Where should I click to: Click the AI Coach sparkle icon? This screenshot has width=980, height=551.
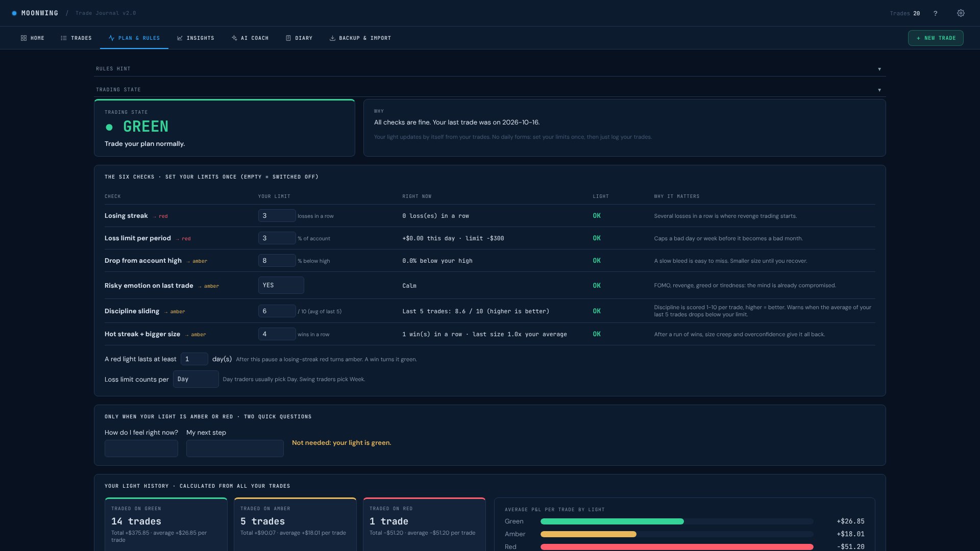234,38
